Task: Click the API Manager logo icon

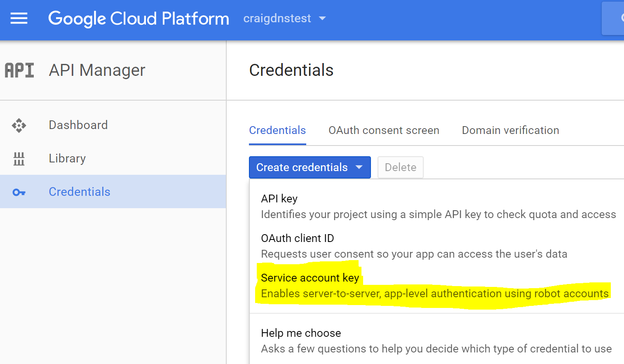Action: pyautogui.click(x=19, y=70)
